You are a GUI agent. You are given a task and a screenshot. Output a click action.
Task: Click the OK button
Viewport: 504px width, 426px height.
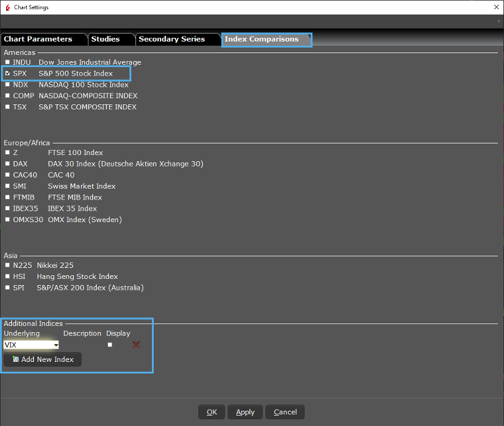[x=212, y=412]
